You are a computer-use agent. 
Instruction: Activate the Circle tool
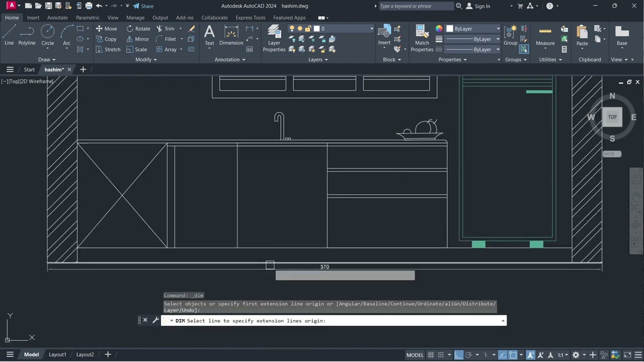pos(48,35)
